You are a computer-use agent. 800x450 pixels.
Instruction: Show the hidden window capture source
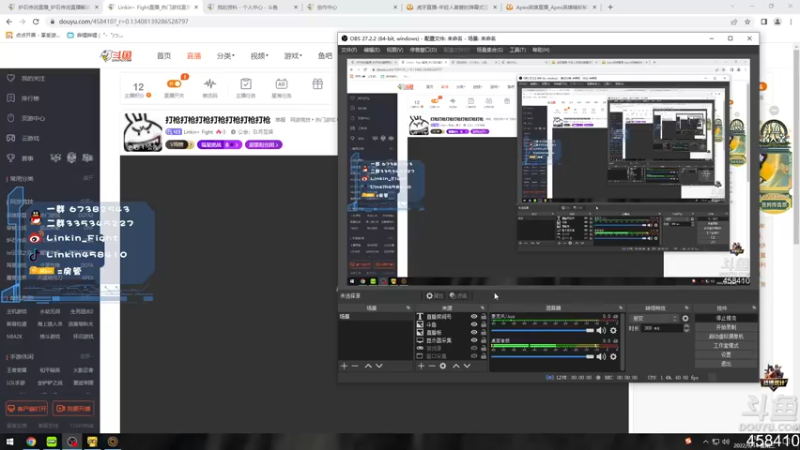coord(473,356)
